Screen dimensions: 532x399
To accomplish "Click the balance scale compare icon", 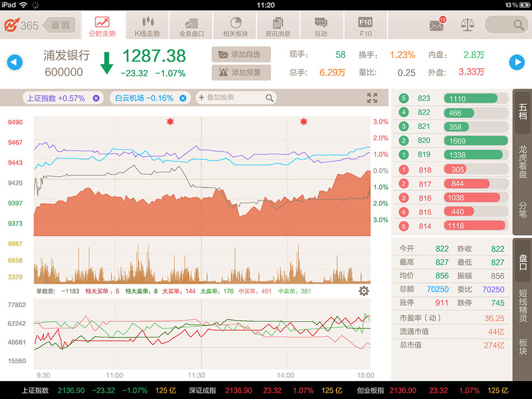I will tap(467, 25).
